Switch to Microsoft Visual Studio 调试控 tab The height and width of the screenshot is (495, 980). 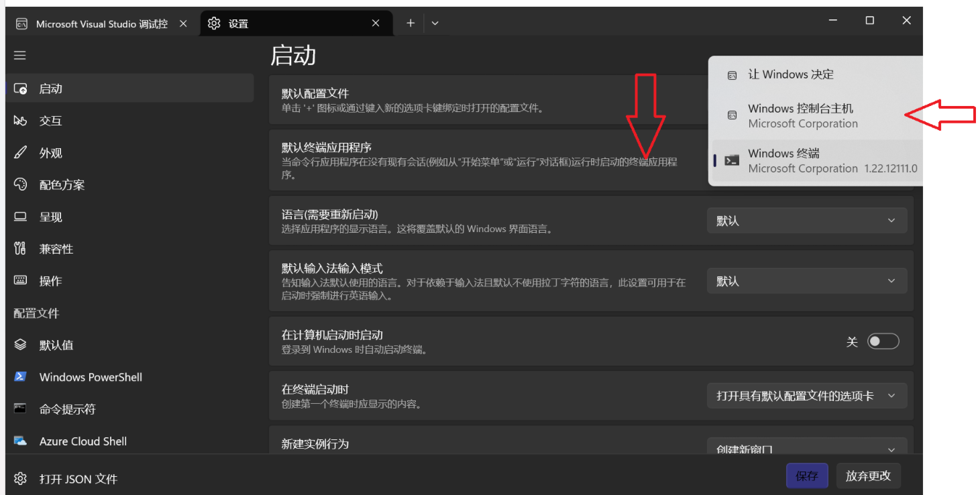tap(102, 23)
